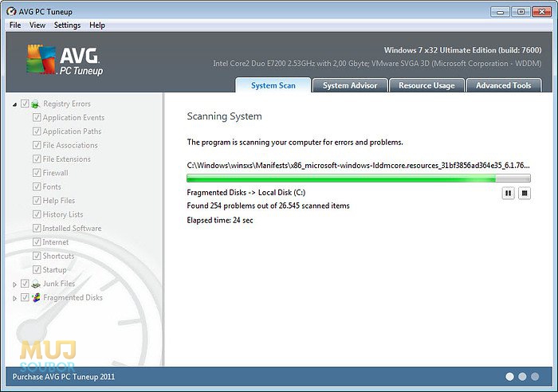Select the File Associations label
558x392 pixels.
(x=70, y=145)
